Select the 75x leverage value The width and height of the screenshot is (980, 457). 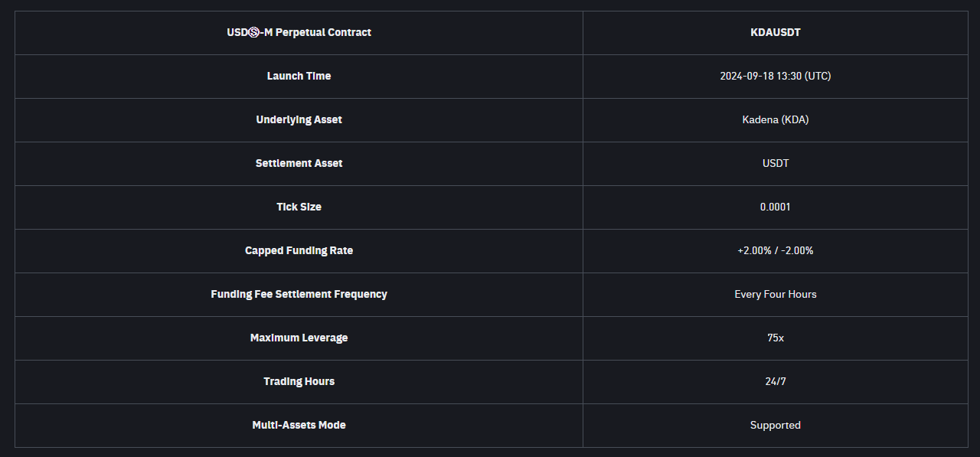[x=775, y=338]
